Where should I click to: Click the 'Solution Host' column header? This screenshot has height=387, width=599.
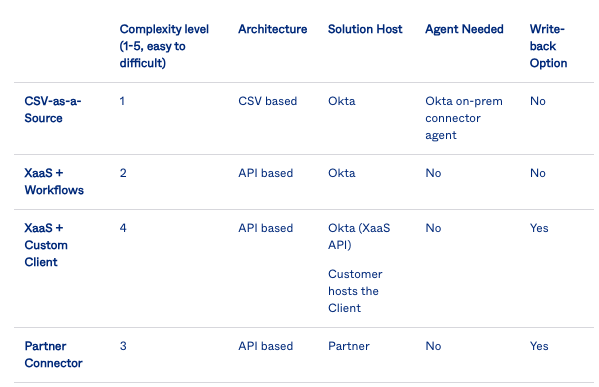tap(365, 29)
